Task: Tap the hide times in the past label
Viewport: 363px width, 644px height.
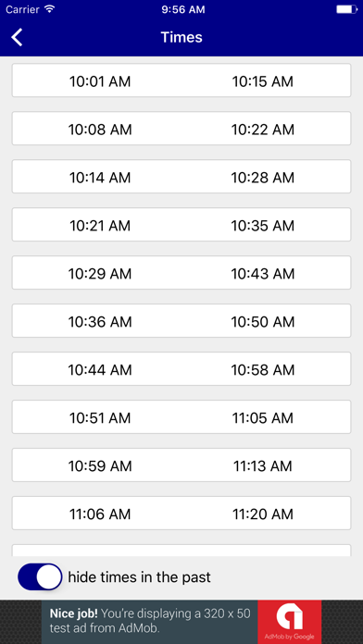Action: [139, 577]
